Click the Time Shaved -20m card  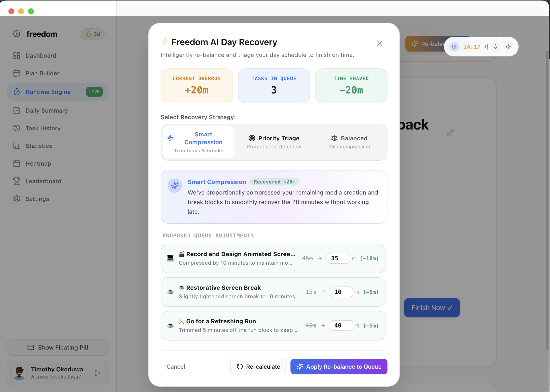tap(351, 86)
